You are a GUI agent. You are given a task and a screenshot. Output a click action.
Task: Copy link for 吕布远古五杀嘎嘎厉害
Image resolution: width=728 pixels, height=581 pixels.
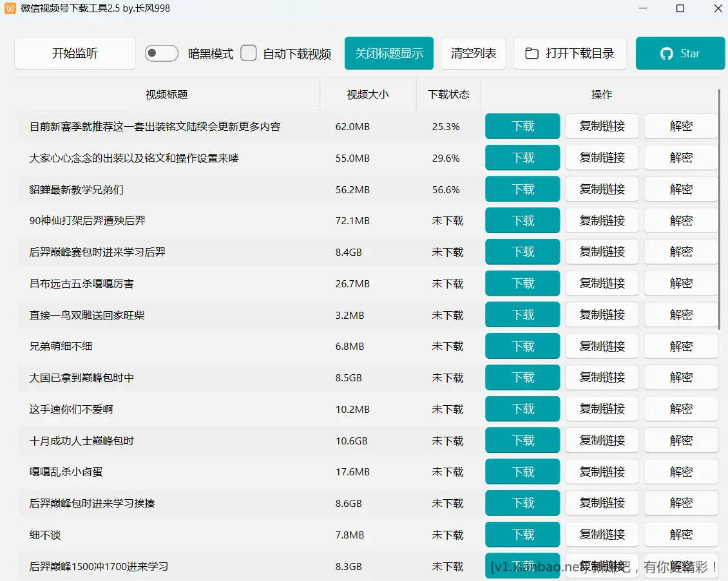click(x=602, y=283)
